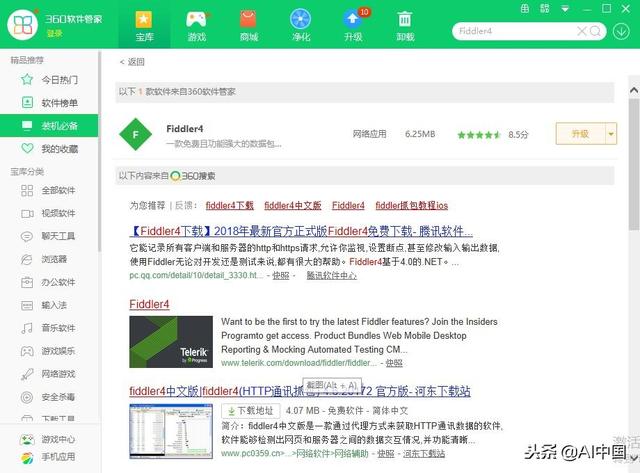The height and width of the screenshot is (473, 640).
Task: Open 快照 link of pc0359.cn result
Action: (386, 453)
